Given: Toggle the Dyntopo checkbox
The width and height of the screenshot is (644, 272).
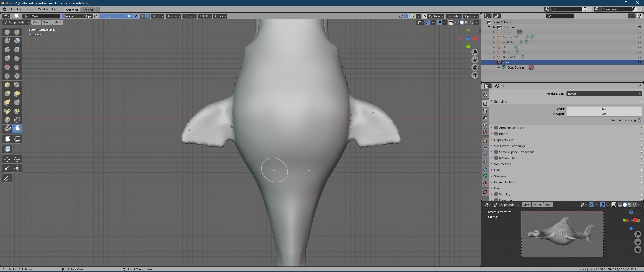Looking at the screenshot, I should (x=425, y=16).
